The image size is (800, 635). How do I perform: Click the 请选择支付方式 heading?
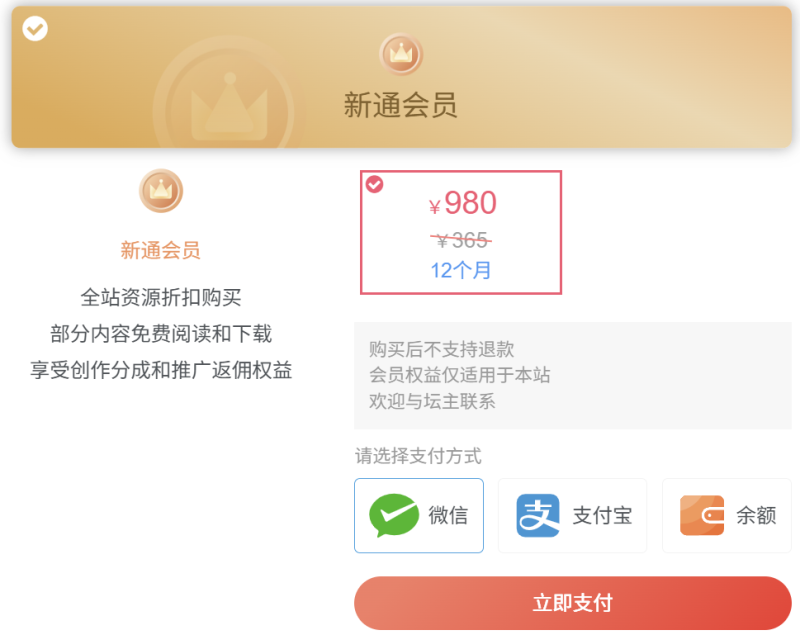(x=418, y=456)
